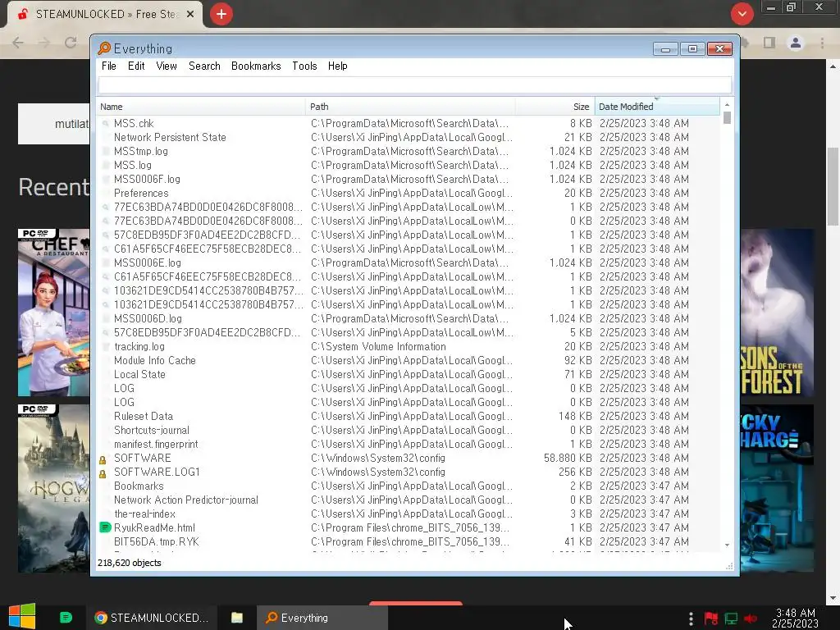
Task: Open the View menu in Everything
Action: coord(167,66)
